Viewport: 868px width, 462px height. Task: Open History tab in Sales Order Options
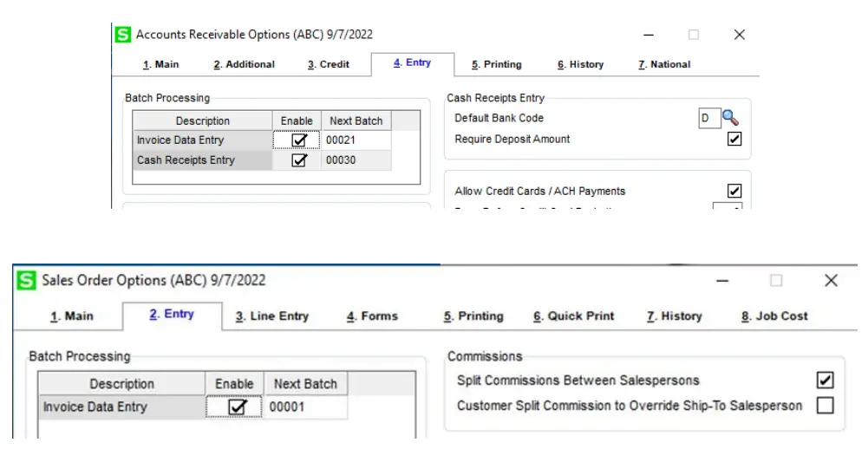[675, 316]
